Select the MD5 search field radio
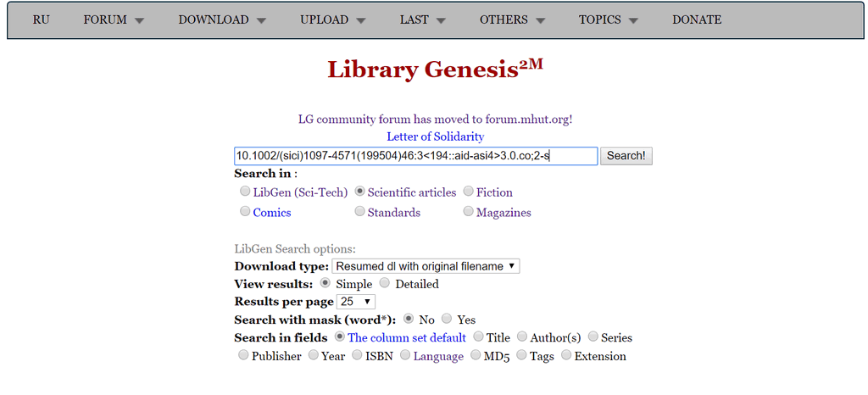 pyautogui.click(x=476, y=355)
